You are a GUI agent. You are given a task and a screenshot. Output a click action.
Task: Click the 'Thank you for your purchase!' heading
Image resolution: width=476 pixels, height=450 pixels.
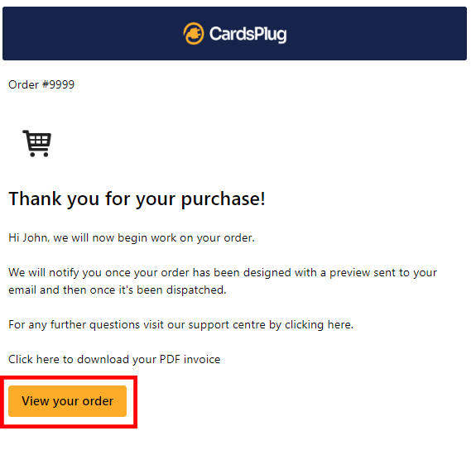tap(137, 199)
